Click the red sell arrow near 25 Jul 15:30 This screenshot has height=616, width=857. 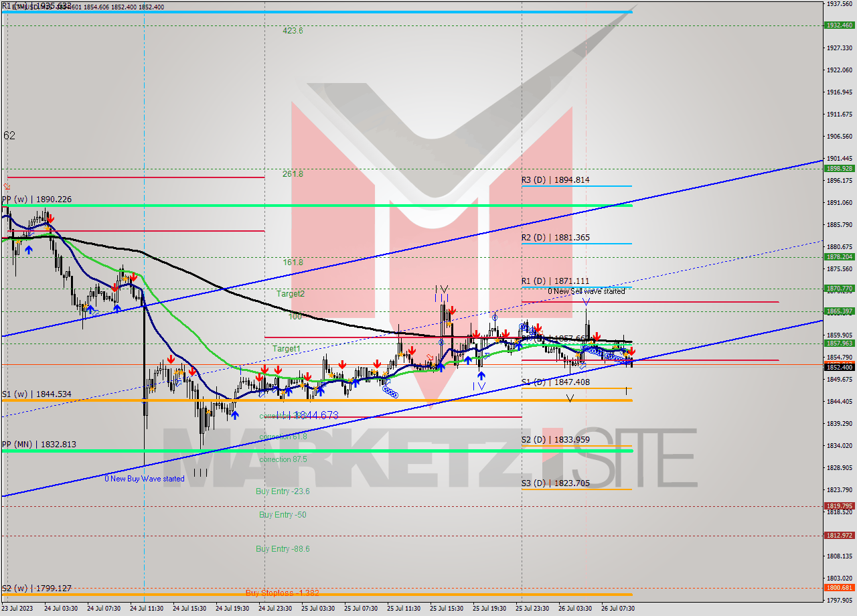pos(452,310)
